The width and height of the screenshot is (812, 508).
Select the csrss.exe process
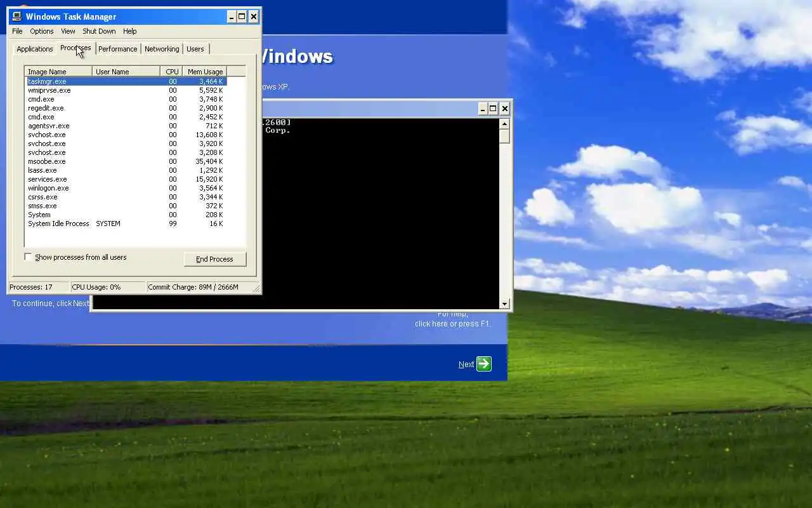(x=126, y=197)
